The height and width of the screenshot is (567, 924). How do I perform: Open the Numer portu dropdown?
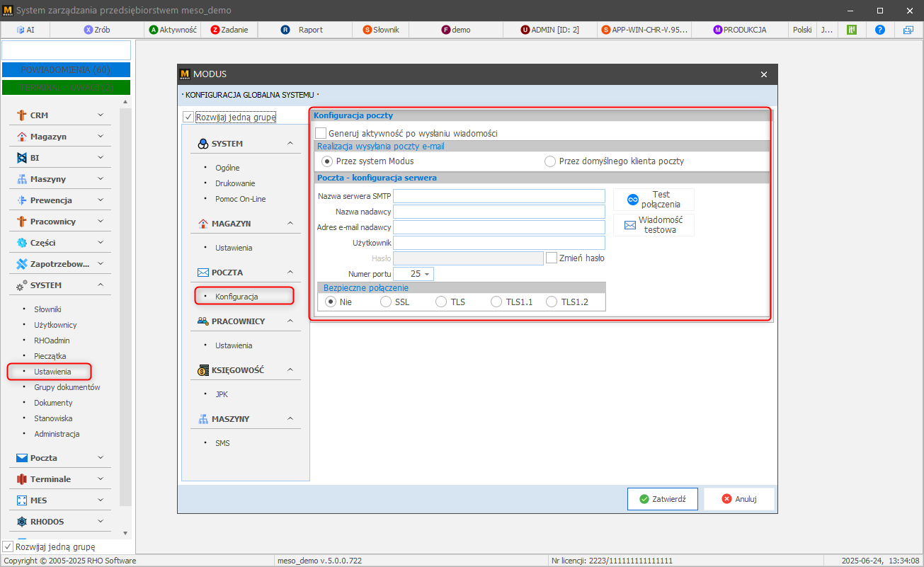(427, 274)
